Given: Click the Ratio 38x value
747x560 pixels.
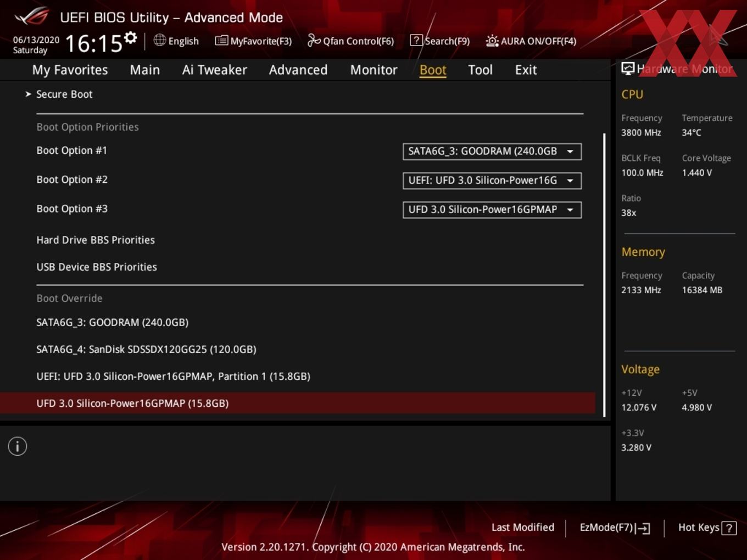Looking at the screenshot, I should 628,212.
